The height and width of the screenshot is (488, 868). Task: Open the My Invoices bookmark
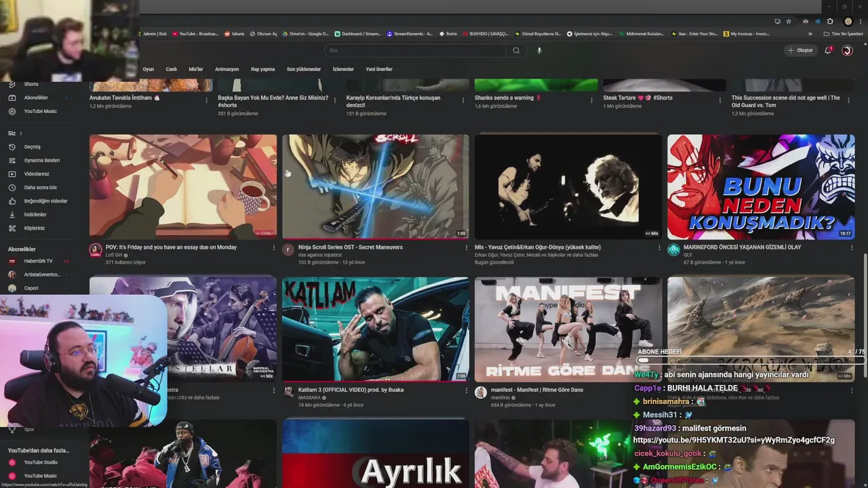pos(747,33)
